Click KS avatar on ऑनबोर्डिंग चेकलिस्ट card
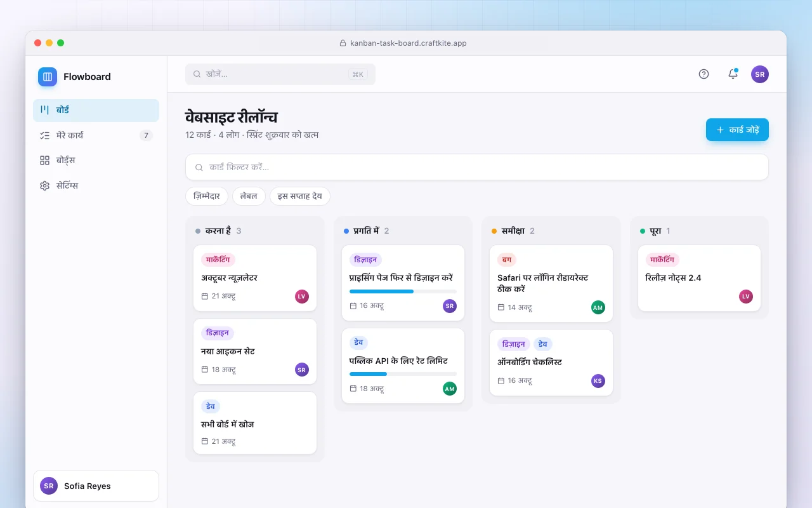Image resolution: width=812 pixels, height=508 pixels. coord(598,381)
